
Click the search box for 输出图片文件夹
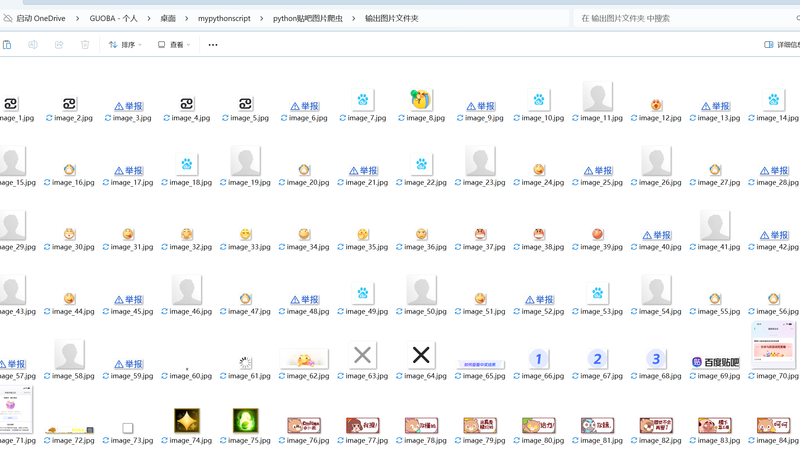point(680,18)
